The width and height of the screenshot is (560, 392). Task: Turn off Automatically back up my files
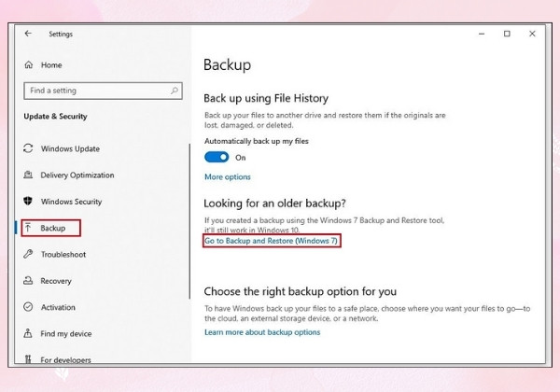pyautogui.click(x=217, y=157)
